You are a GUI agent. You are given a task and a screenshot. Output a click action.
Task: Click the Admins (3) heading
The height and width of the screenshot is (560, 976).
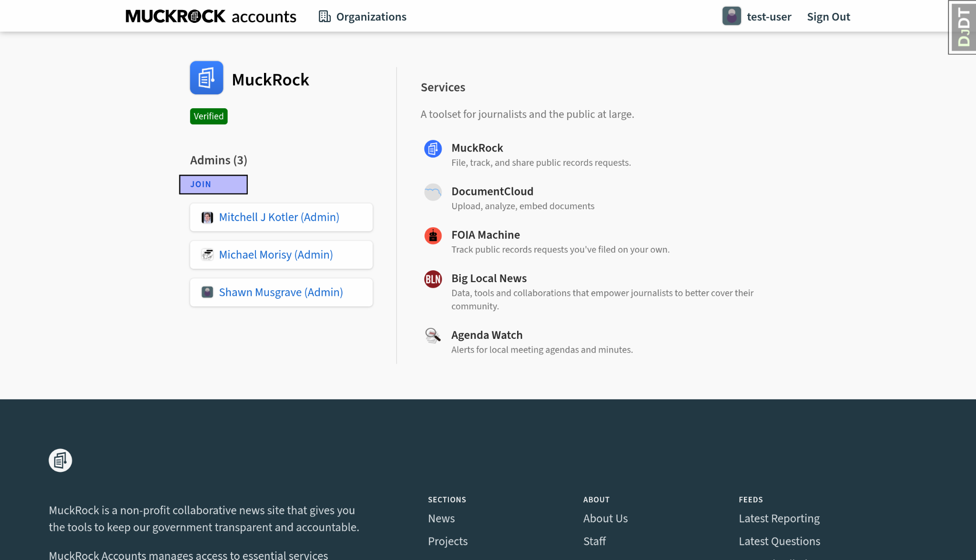pyautogui.click(x=219, y=160)
